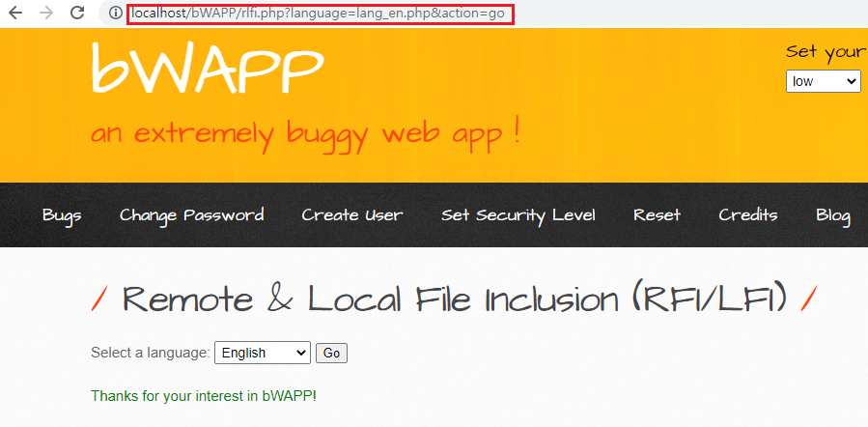Click the browser forward arrow
This screenshot has height=427, width=868.
pos(46,13)
